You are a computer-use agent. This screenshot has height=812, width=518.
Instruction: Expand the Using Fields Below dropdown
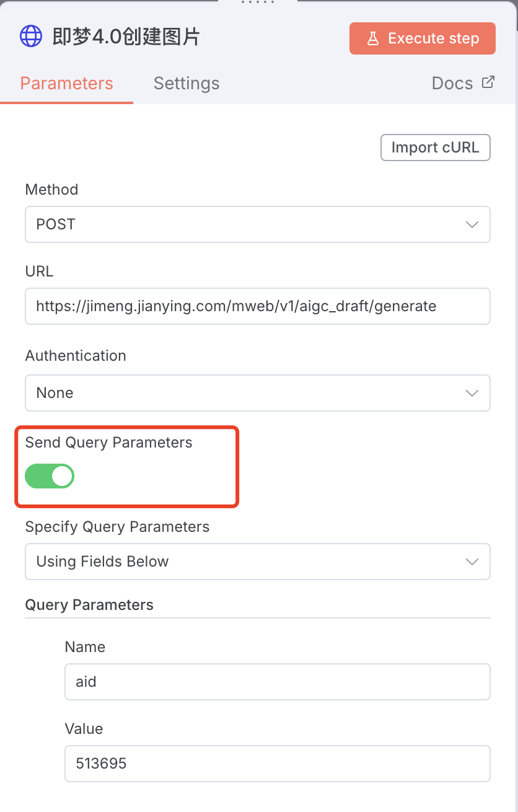click(257, 562)
